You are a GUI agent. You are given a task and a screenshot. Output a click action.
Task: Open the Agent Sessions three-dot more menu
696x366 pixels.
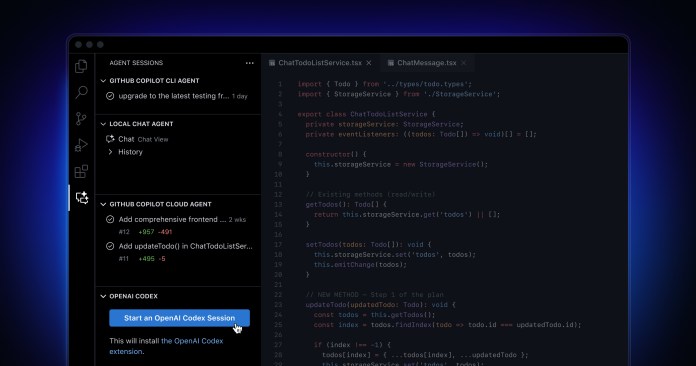coord(249,63)
